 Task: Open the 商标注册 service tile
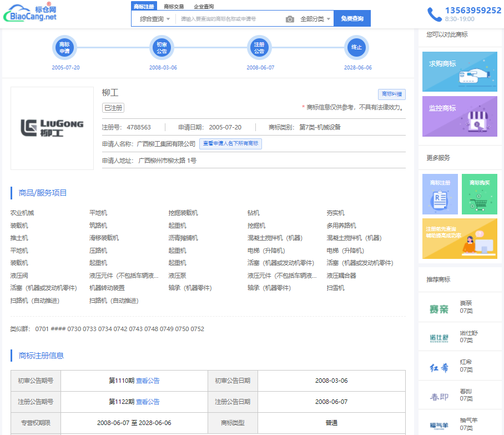(440, 194)
